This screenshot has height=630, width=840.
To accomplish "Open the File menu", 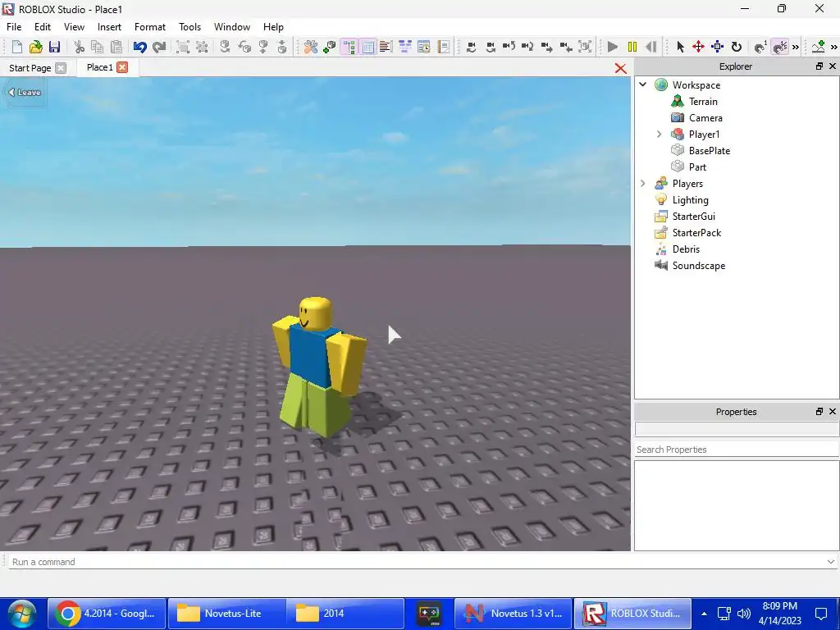I will [14, 27].
